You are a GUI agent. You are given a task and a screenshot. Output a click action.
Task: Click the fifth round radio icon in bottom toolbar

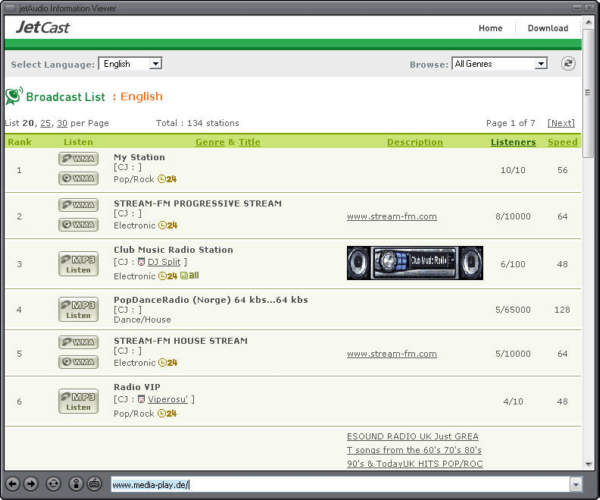click(94, 484)
